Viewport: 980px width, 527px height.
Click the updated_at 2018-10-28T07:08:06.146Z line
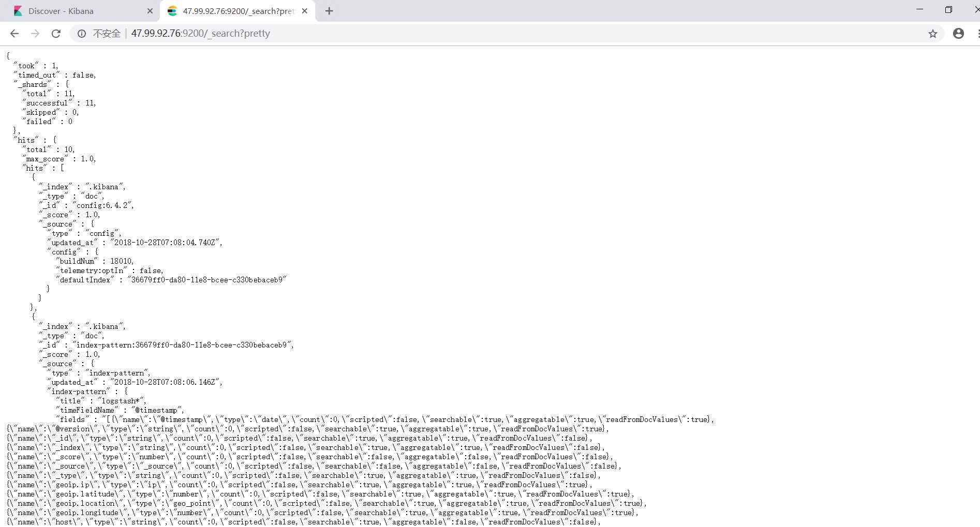click(x=135, y=382)
